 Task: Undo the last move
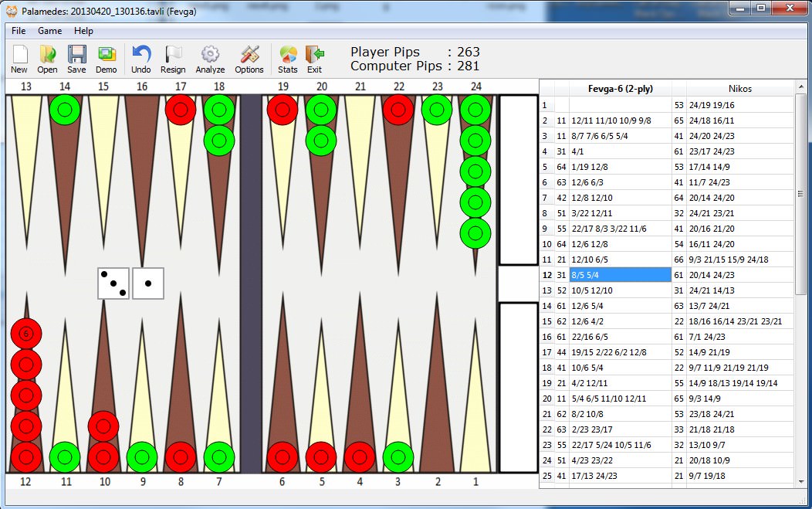click(x=141, y=59)
